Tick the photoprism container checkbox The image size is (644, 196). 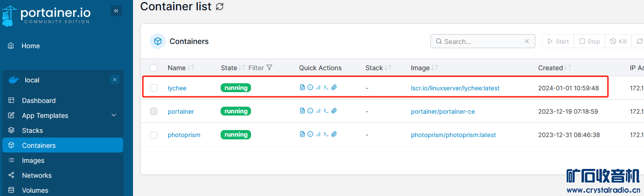(154, 135)
